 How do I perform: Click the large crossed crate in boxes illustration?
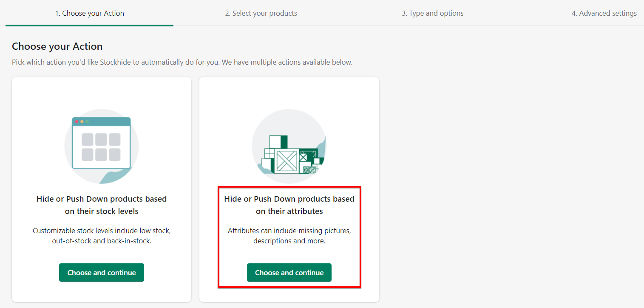tap(287, 161)
